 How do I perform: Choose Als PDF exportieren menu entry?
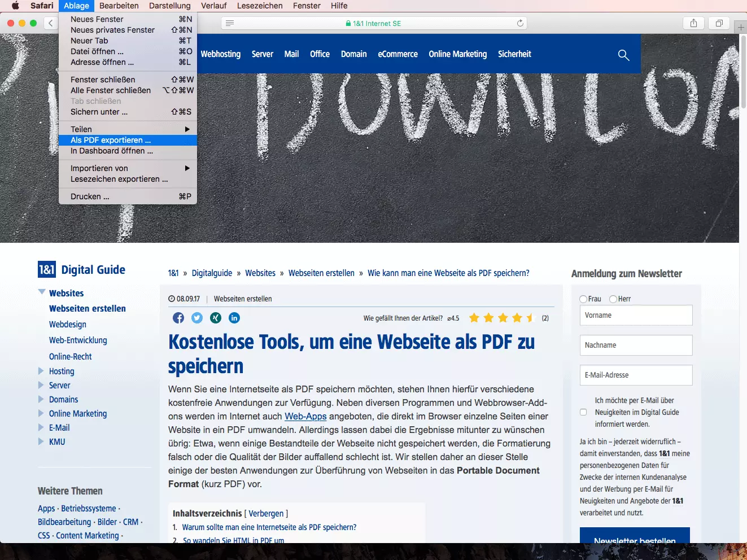[128, 140]
